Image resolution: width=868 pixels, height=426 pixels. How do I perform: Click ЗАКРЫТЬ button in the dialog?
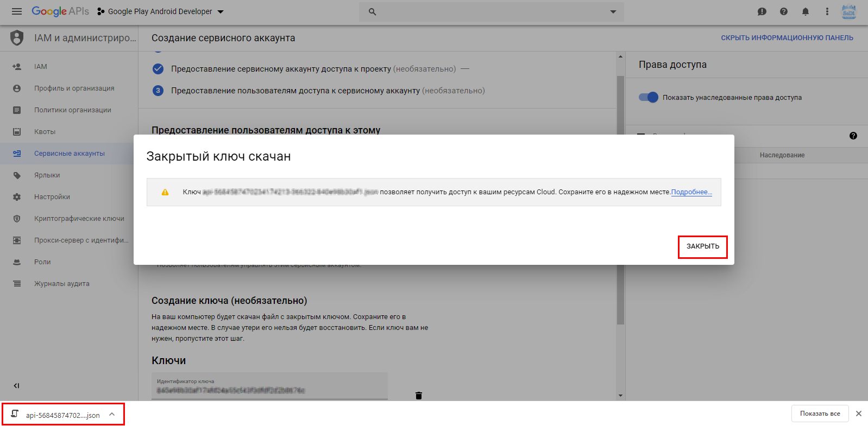pos(703,246)
